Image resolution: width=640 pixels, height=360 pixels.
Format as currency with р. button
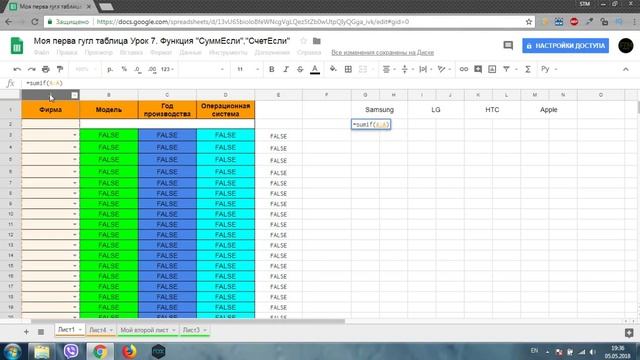(110, 69)
